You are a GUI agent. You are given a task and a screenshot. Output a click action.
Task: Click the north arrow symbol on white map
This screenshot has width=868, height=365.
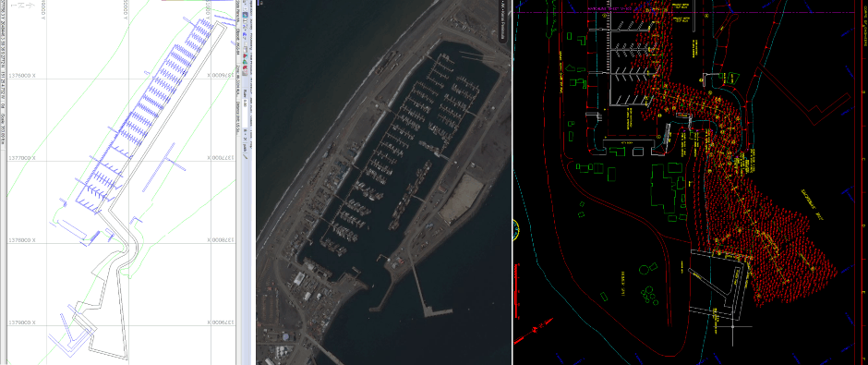tap(23, 6)
